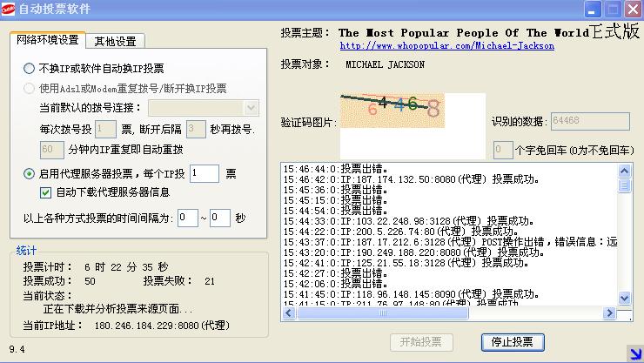Click the blue arrow icon in bottom-right corner
This screenshot has height=363, width=644.
635,353
